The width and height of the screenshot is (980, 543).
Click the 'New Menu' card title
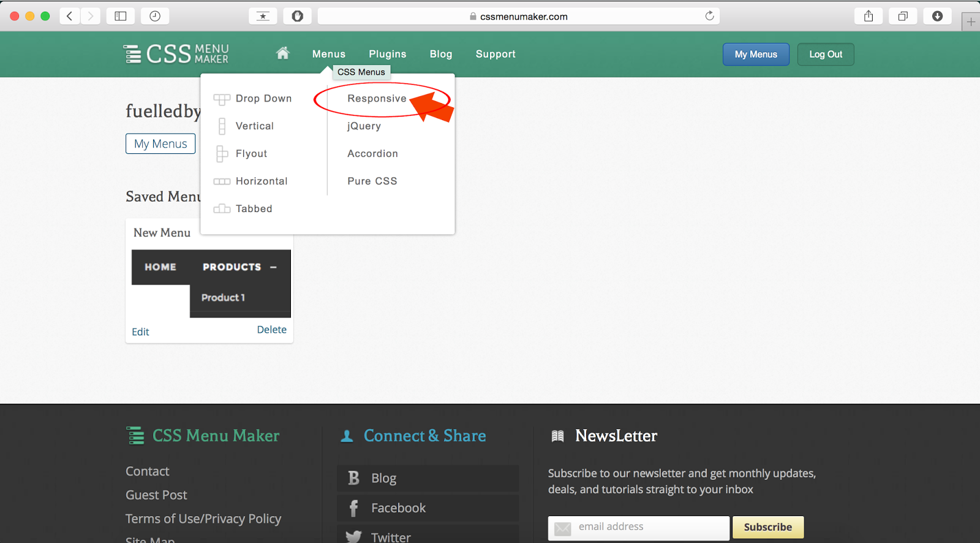pos(162,233)
